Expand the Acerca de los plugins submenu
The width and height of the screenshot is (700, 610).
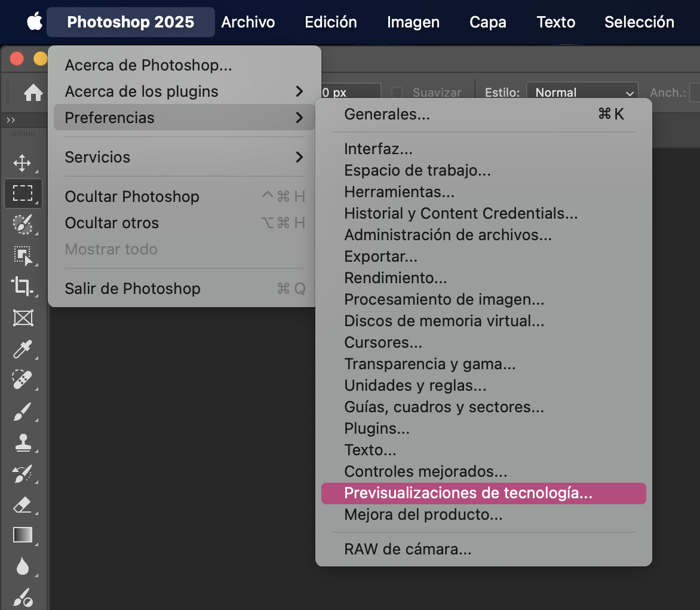pyautogui.click(x=184, y=91)
